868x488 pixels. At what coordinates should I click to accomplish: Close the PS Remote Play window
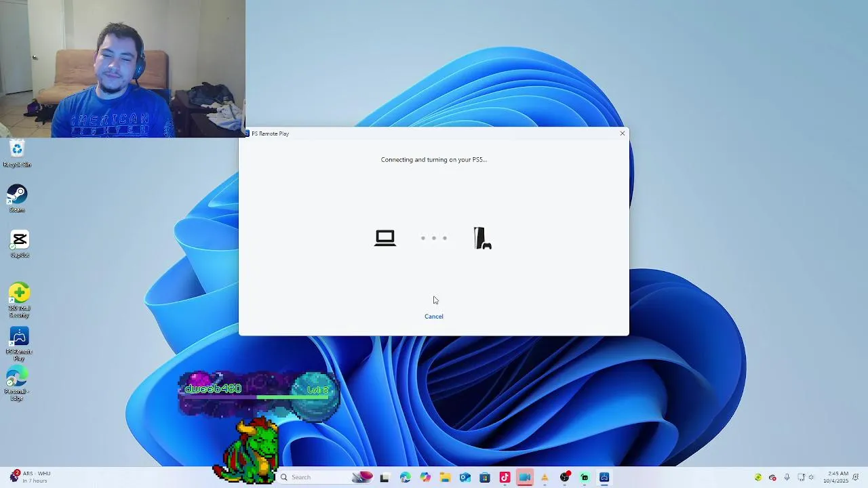pyautogui.click(x=622, y=134)
